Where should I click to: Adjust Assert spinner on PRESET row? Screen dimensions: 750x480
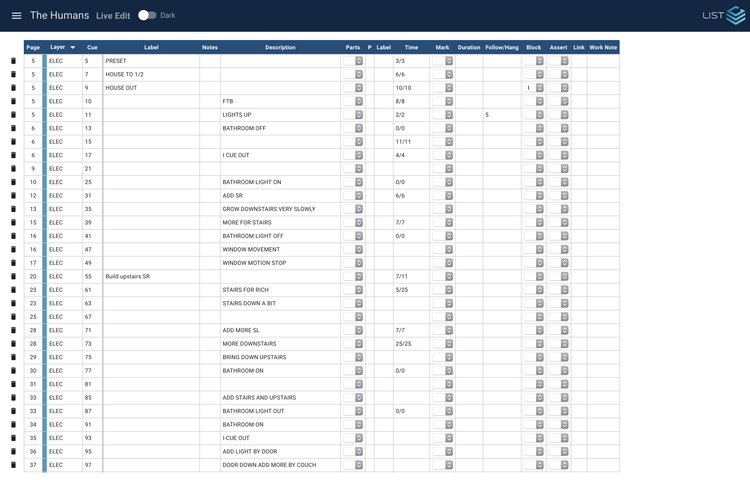tap(564, 61)
